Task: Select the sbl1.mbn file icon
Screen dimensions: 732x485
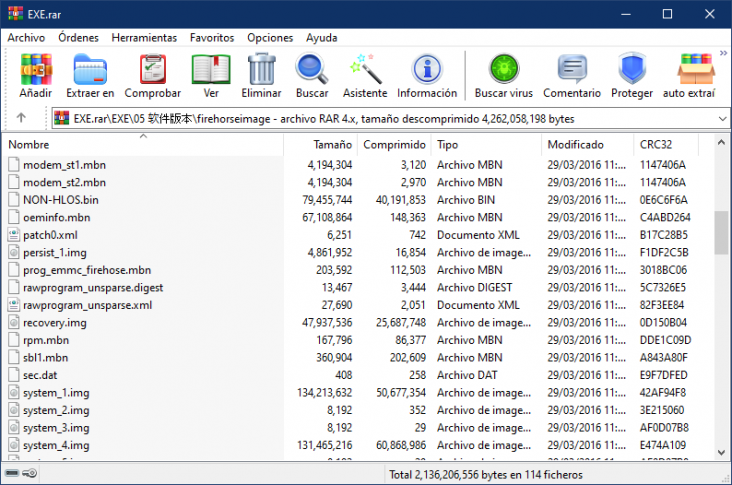Action: pyautogui.click(x=14, y=358)
